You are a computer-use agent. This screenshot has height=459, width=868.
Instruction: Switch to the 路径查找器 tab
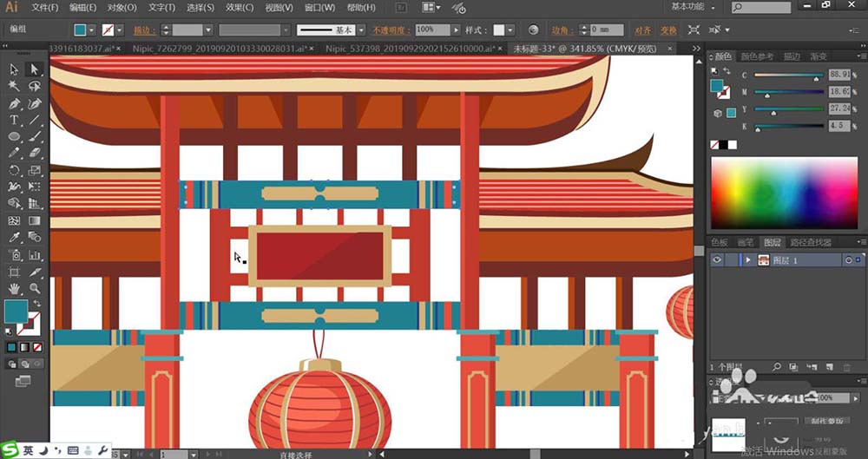click(811, 242)
